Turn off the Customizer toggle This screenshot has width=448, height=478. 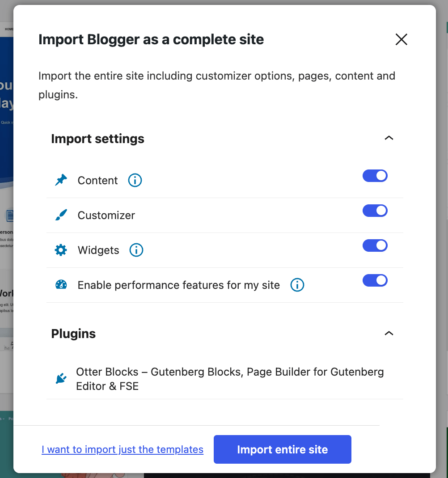375,211
